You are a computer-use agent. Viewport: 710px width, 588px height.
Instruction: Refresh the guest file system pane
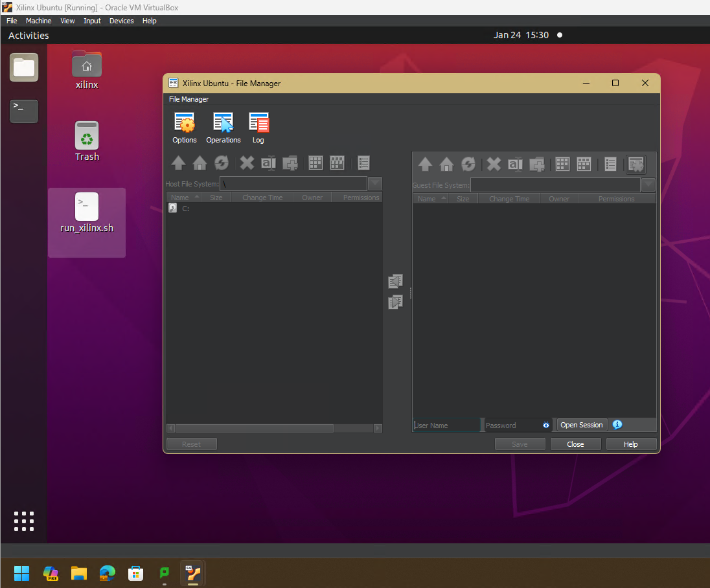[x=468, y=164]
